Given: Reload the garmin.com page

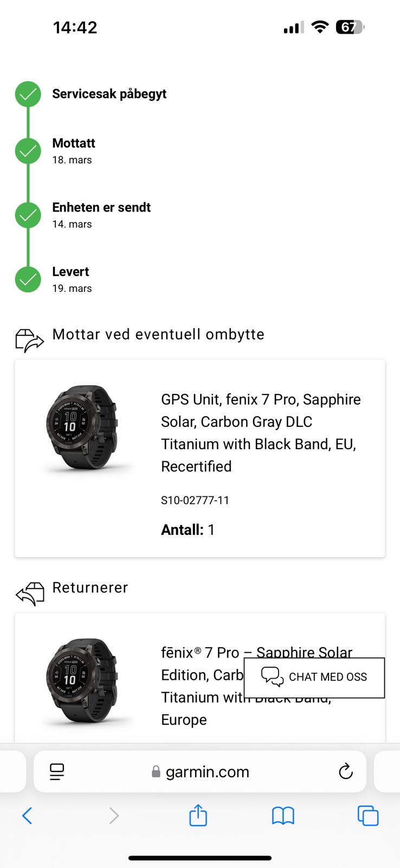Looking at the screenshot, I should (345, 771).
